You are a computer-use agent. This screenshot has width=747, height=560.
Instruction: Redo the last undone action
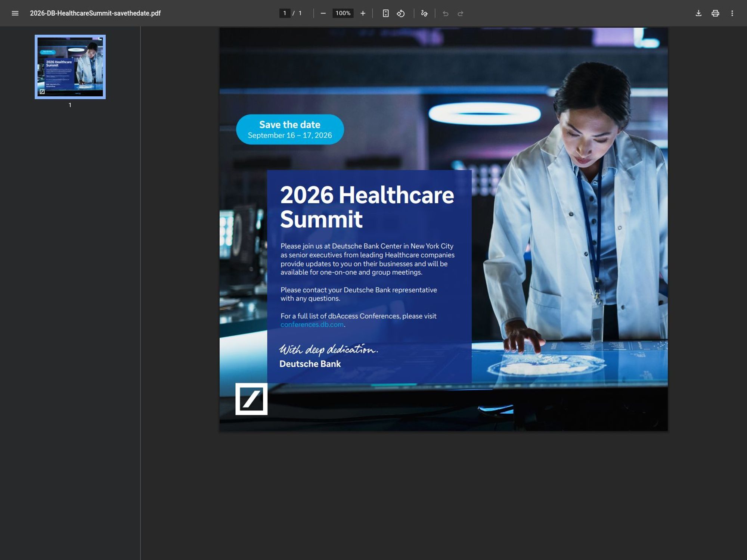[460, 13]
